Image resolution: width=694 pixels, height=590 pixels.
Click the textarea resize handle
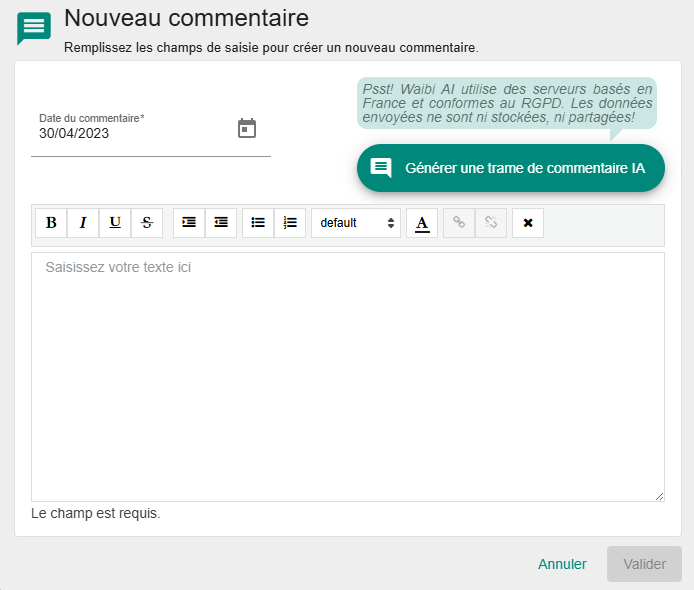[x=659, y=497]
